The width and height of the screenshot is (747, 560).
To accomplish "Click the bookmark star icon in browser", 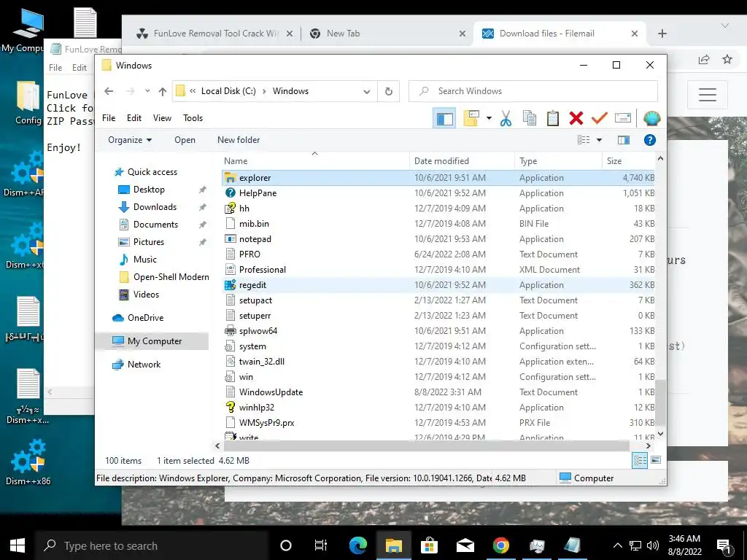I will tap(727, 59).
